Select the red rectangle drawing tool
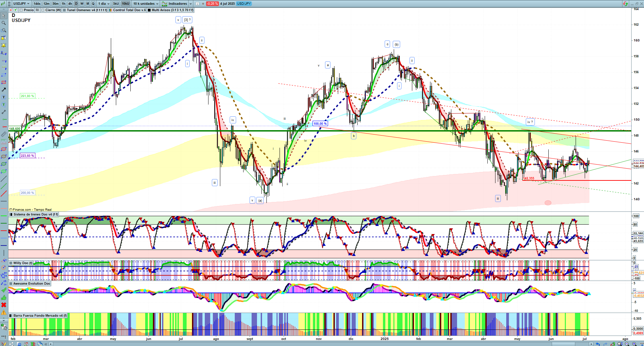644x346 pixels. tap(4, 82)
